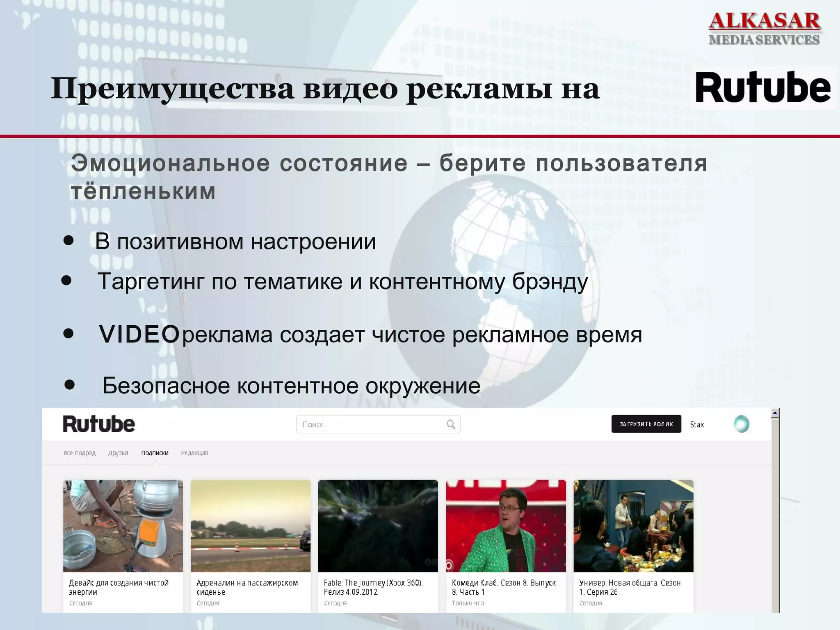This screenshot has width=840, height=630.
Task: Click bullet text VIDEOреклама создает чистое рекламное время
Action: pos(370,335)
